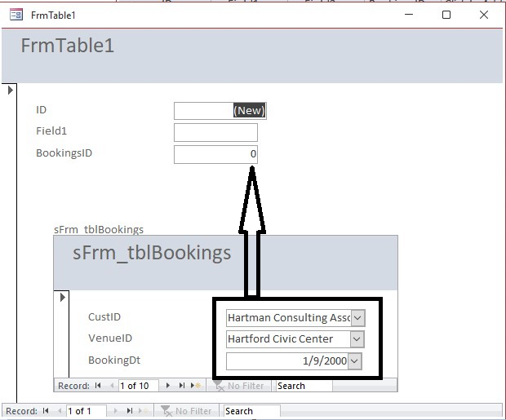Create new blank record in subform navigator

pos(196,386)
